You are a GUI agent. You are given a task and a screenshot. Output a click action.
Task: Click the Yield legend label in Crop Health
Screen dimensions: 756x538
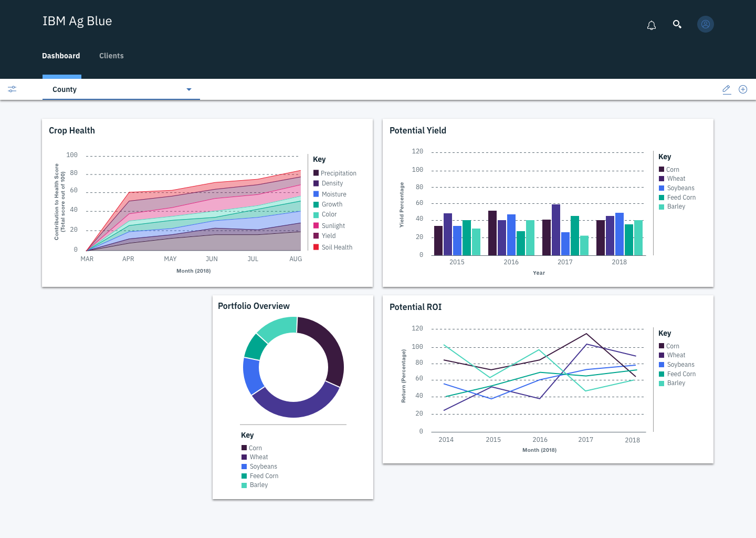click(x=329, y=236)
